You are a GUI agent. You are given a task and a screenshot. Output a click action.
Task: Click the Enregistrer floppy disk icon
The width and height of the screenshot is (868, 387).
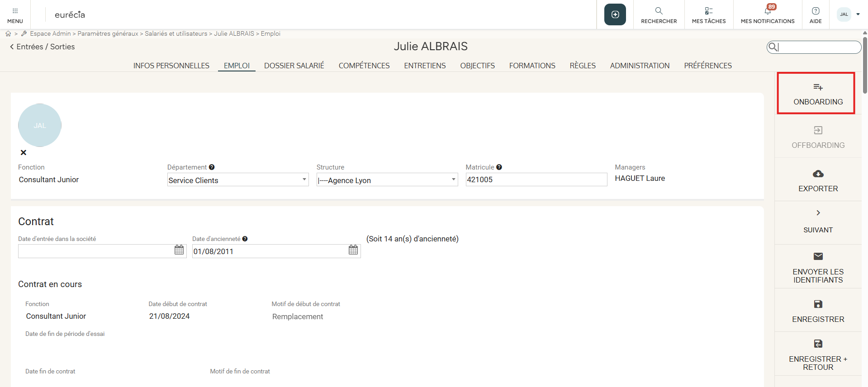[x=818, y=304]
